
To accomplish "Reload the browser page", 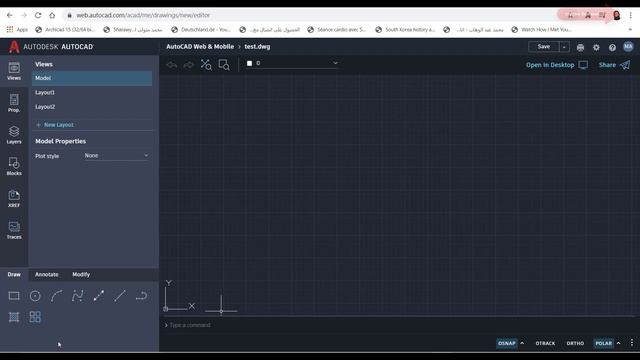I will tap(38, 15).
